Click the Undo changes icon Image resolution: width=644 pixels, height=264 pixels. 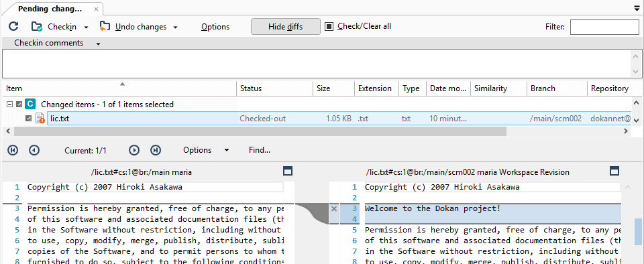[x=105, y=27]
